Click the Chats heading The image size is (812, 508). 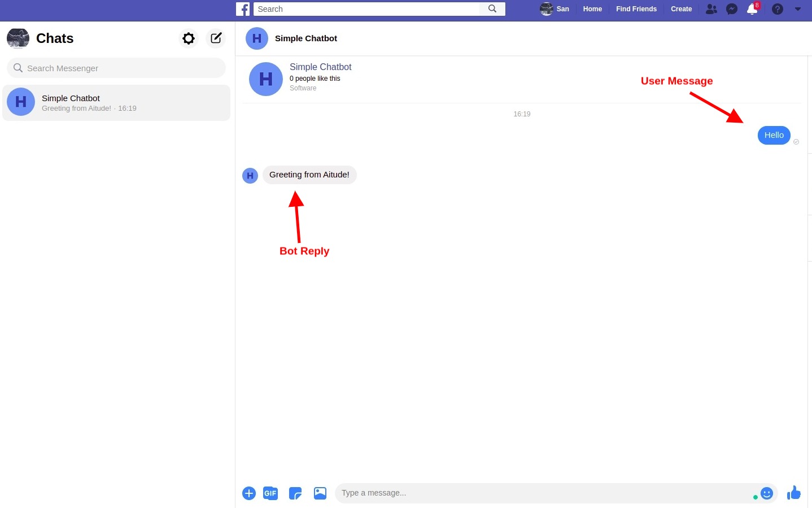pyautogui.click(x=55, y=38)
